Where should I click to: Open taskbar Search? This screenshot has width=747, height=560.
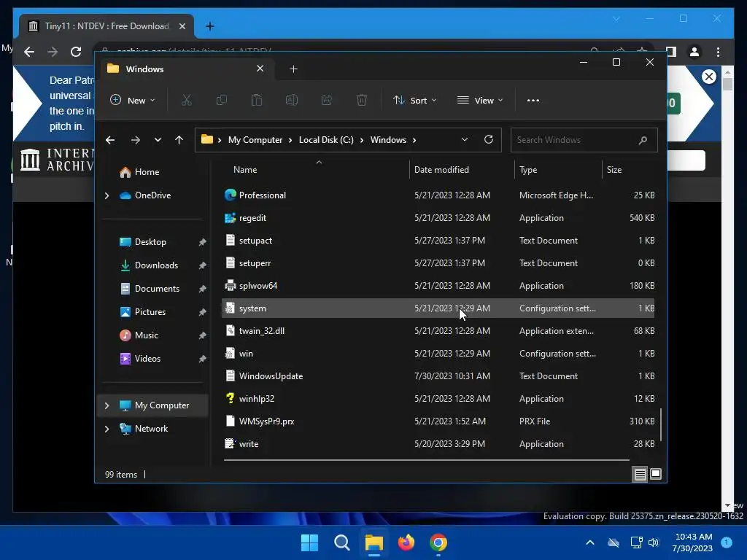pos(341,542)
